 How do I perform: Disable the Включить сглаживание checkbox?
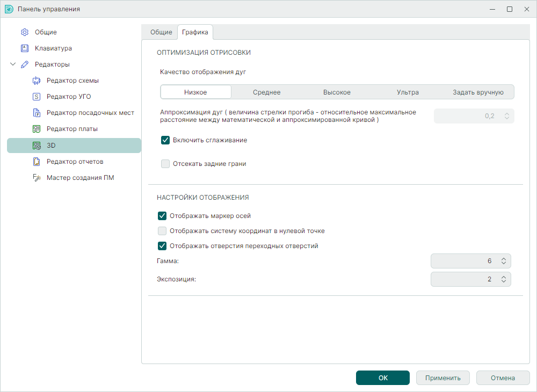pos(165,140)
